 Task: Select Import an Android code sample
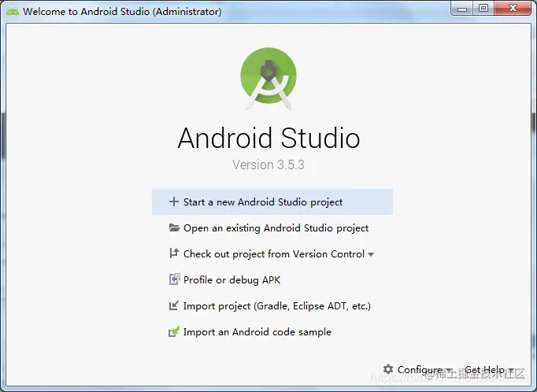pyautogui.click(x=257, y=332)
